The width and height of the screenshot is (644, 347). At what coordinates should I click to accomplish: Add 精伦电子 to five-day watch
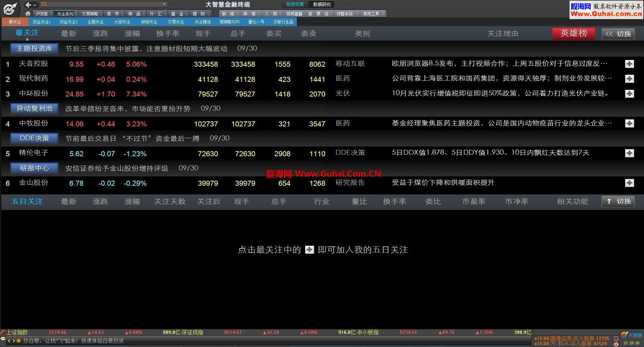(x=630, y=153)
